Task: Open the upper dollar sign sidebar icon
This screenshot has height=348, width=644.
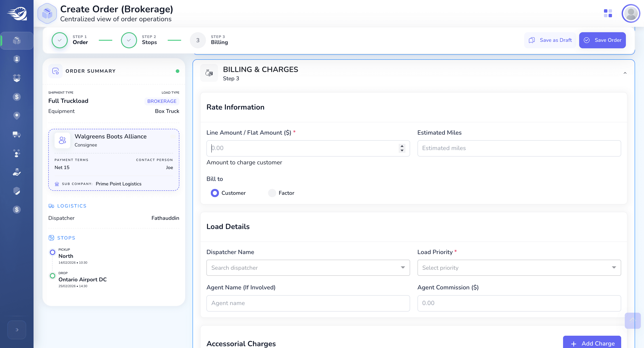Action: [x=17, y=97]
